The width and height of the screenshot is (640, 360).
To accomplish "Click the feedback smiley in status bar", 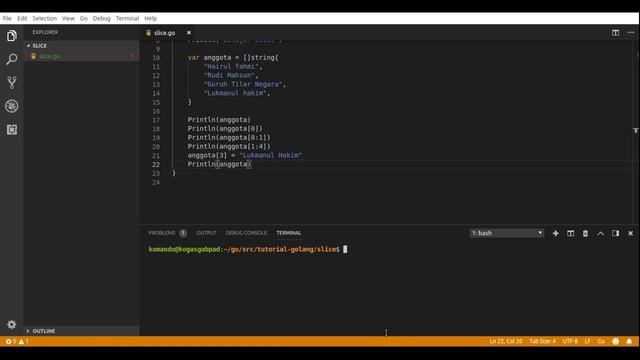I will click(616, 341).
